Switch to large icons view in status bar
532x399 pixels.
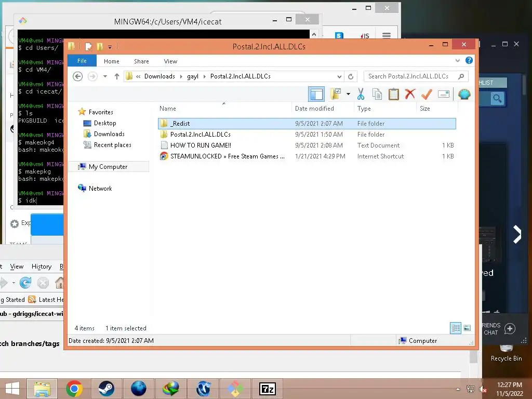coord(467,328)
